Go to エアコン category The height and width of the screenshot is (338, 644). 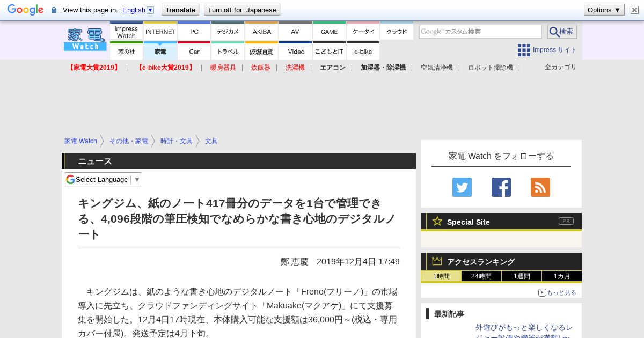(x=333, y=68)
